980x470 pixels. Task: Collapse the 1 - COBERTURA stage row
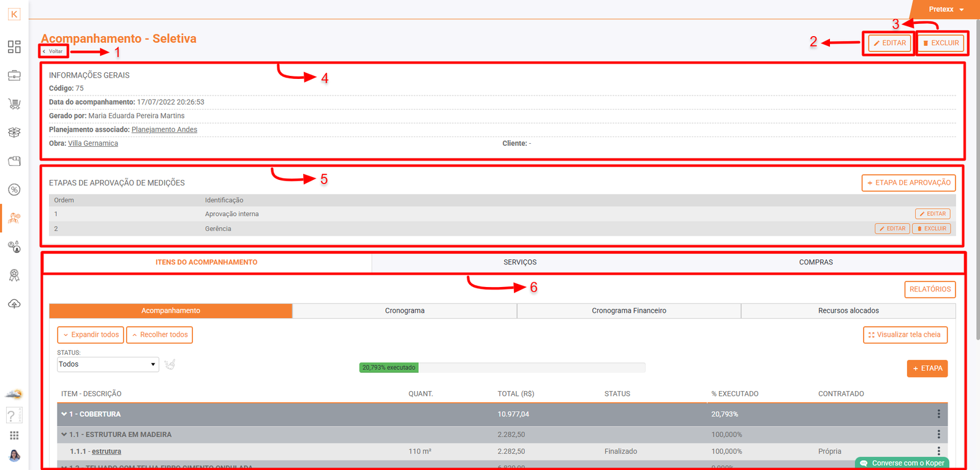(x=64, y=414)
